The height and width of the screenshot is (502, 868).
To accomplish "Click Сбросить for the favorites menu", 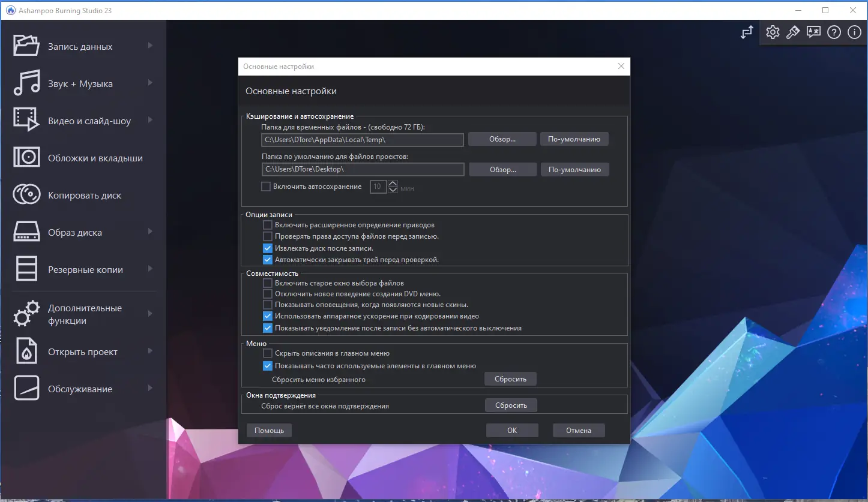I will [x=510, y=378].
